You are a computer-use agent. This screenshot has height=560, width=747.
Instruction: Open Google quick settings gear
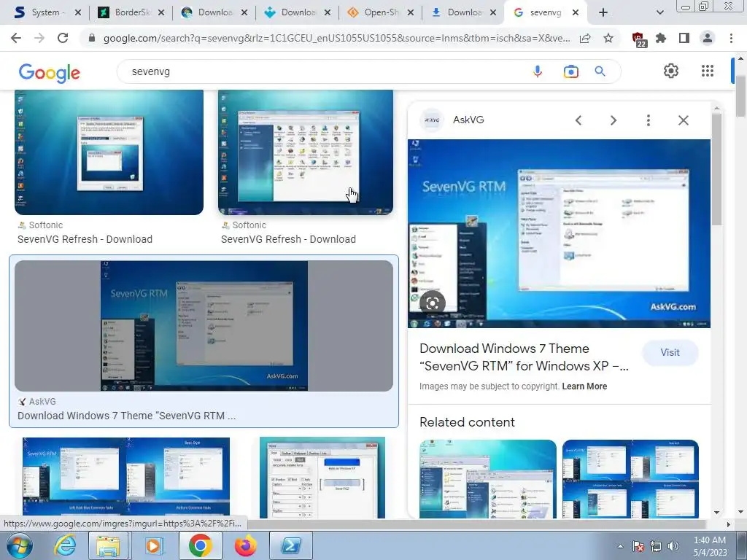click(671, 71)
